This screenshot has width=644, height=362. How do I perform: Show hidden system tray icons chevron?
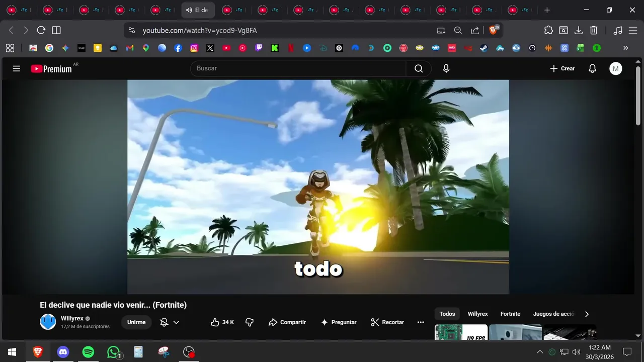(x=540, y=352)
